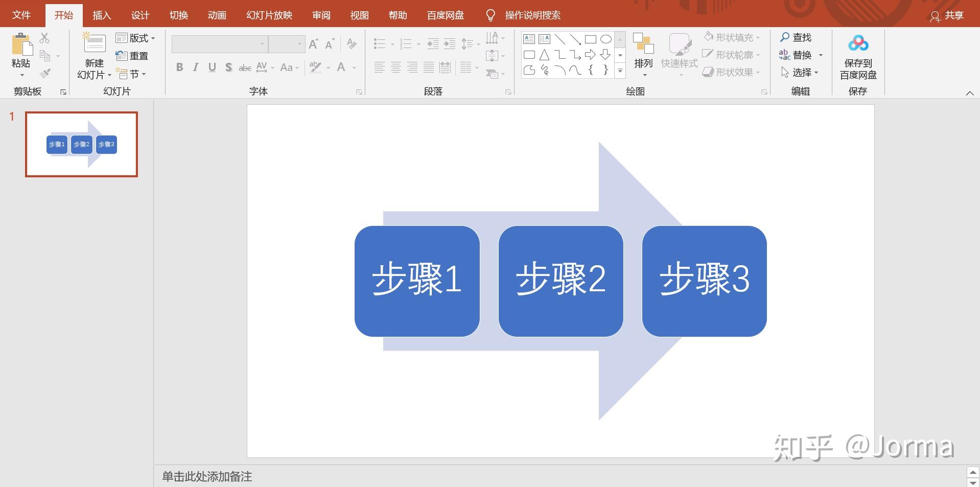Open Change Case Aa dropdown
The image size is (980, 487).
[x=289, y=67]
